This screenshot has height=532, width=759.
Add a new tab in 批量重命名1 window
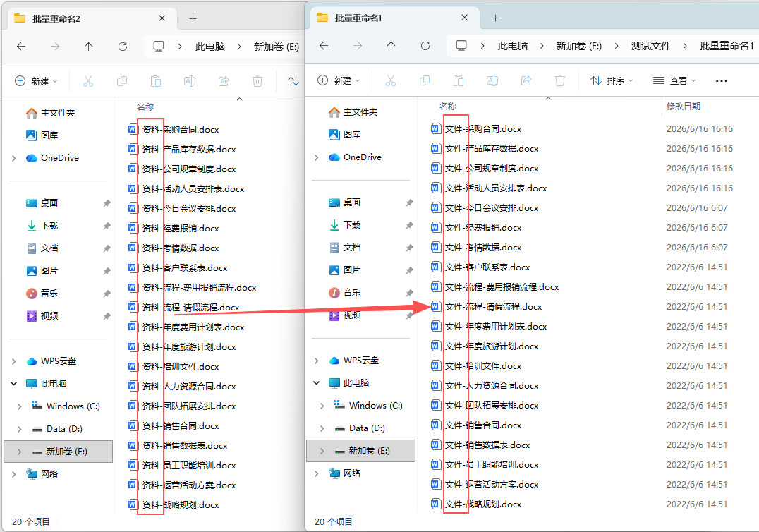495,18
